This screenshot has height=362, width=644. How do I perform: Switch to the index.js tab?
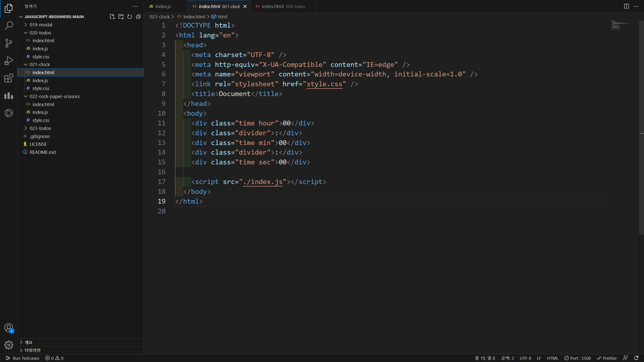coord(163,6)
